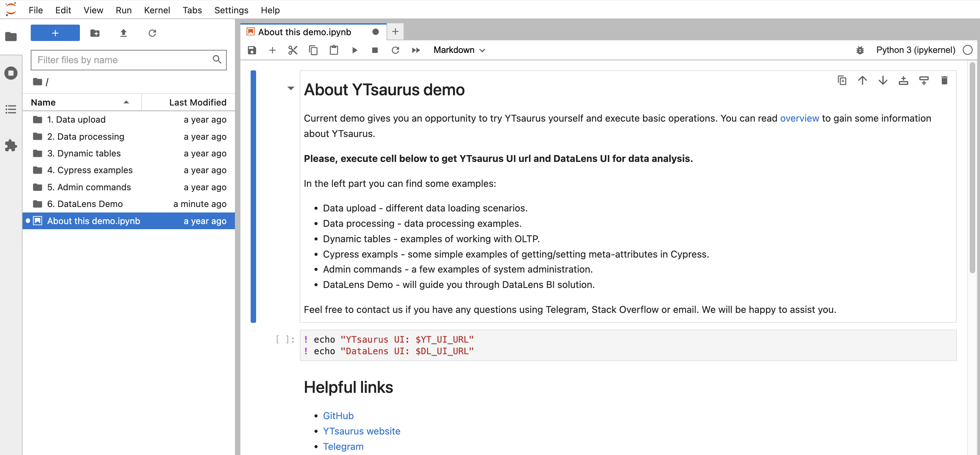Open the Table of Contents sidebar panel

point(11,110)
